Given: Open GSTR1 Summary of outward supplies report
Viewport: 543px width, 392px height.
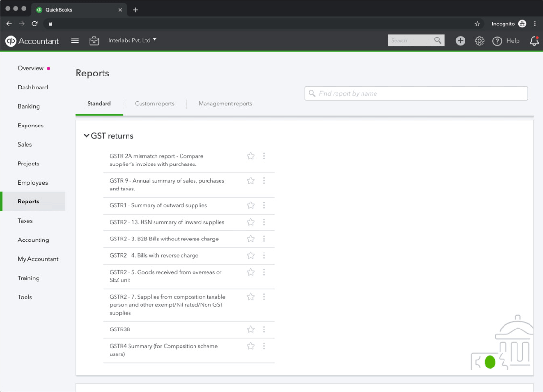Looking at the screenshot, I should 158,205.
